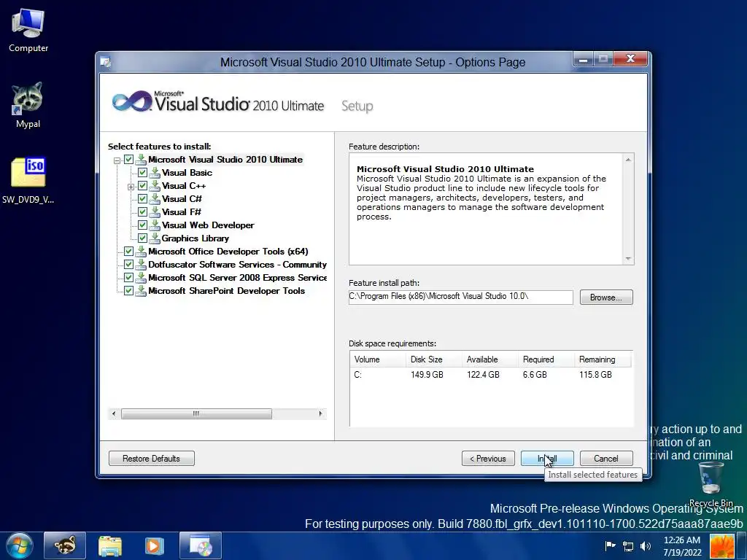Open the volume speaker tray icon
The width and height of the screenshot is (747, 560).
[x=646, y=546]
